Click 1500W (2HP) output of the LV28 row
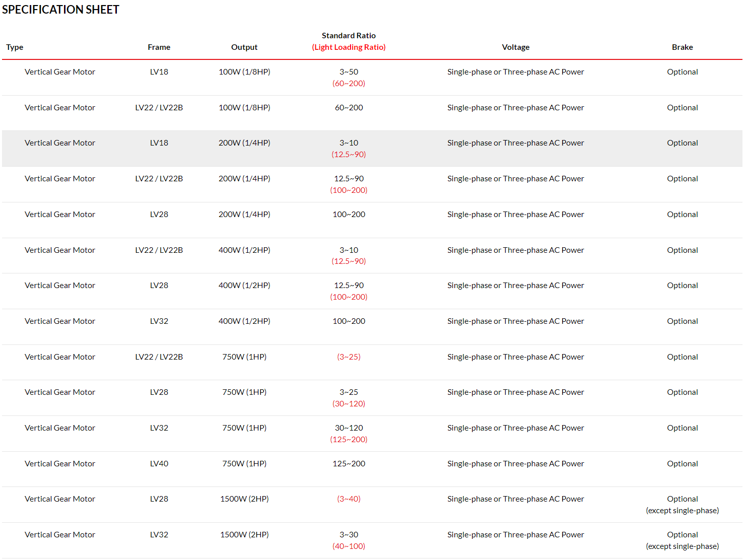 pyautogui.click(x=244, y=499)
